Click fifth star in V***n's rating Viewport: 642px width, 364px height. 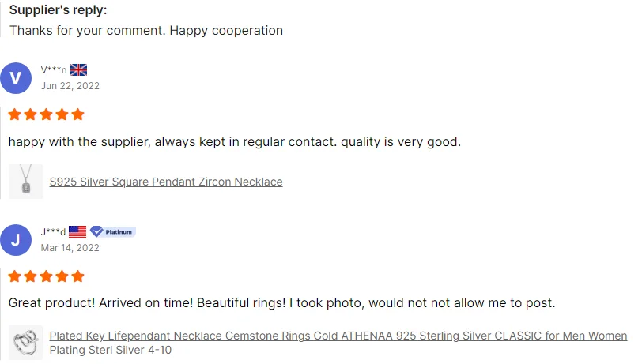tap(77, 114)
